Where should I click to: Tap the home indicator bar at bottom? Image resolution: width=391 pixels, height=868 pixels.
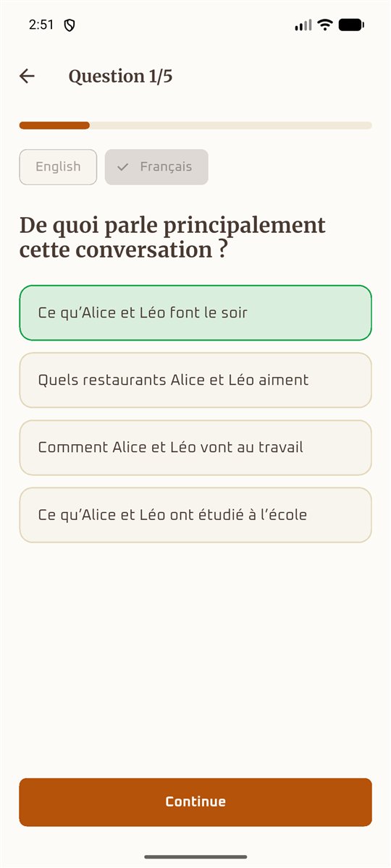coord(195,856)
